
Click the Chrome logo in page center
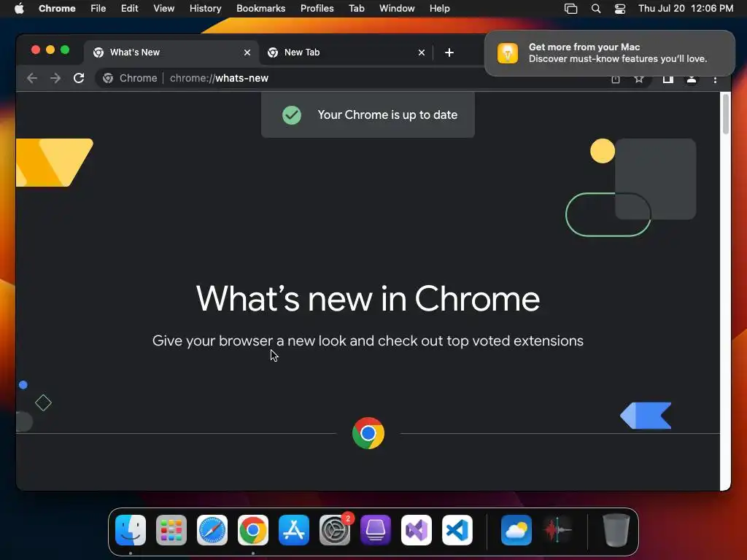[x=368, y=433]
